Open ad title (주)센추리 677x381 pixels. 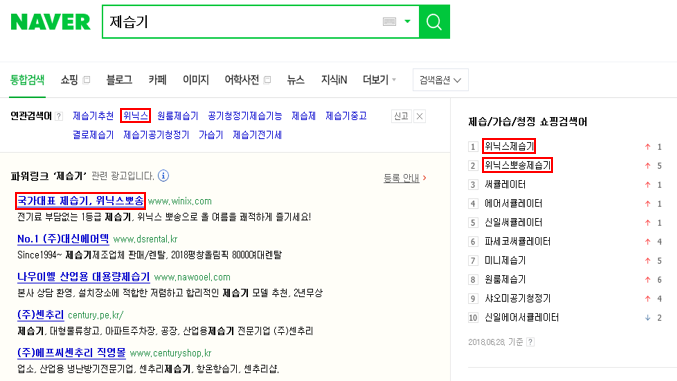pos(41,315)
